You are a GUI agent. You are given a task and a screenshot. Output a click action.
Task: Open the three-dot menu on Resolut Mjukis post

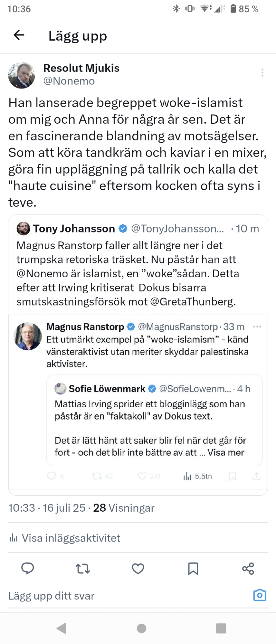tap(262, 72)
